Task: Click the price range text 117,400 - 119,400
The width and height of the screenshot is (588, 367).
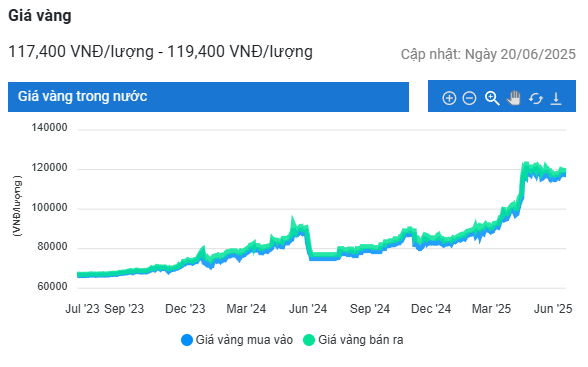Action: click(x=160, y=52)
